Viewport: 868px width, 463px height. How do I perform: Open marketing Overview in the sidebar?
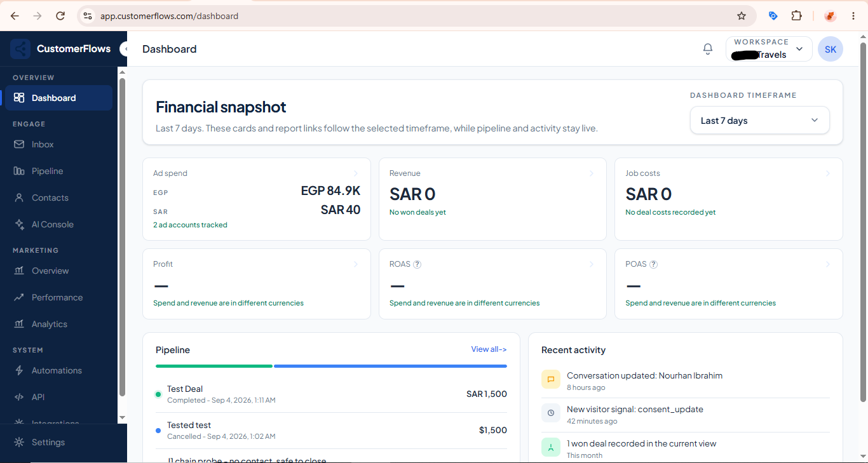click(x=58, y=271)
